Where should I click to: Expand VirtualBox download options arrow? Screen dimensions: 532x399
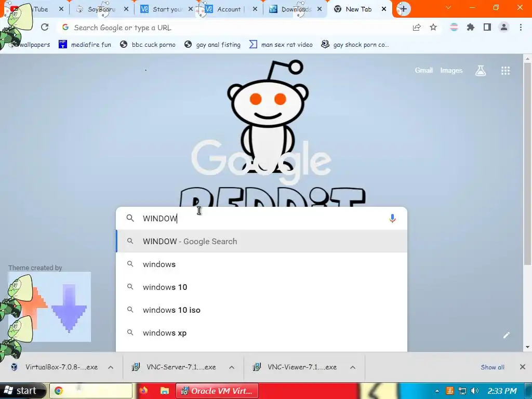click(111, 367)
